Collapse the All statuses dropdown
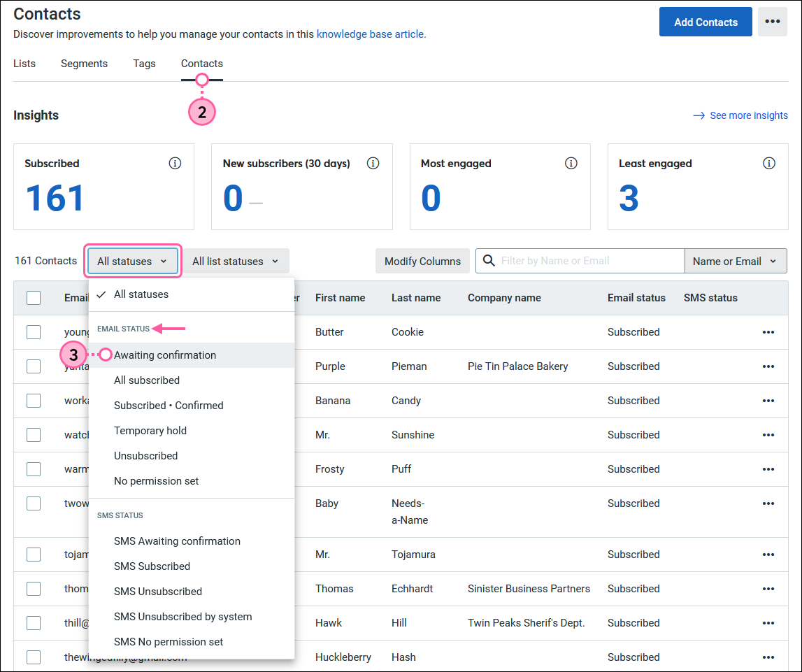Viewport: 802px width, 672px height. pyautogui.click(x=133, y=262)
